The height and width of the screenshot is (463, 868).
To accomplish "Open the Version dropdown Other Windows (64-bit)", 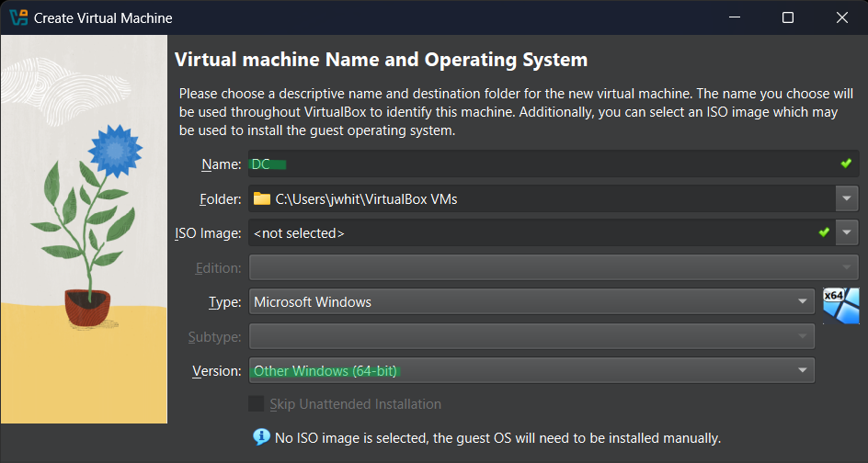I will click(531, 370).
